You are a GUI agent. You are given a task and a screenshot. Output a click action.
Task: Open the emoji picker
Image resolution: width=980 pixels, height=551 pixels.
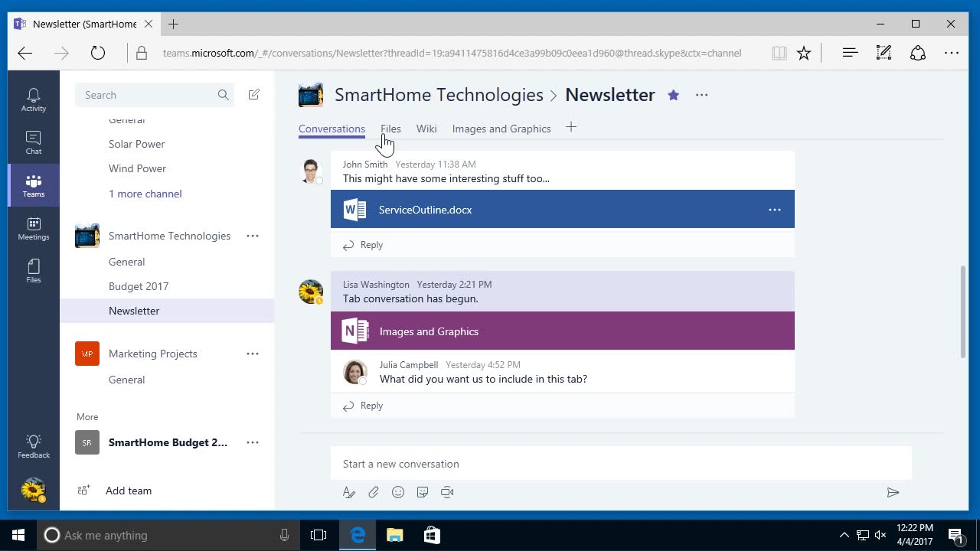pos(398,492)
